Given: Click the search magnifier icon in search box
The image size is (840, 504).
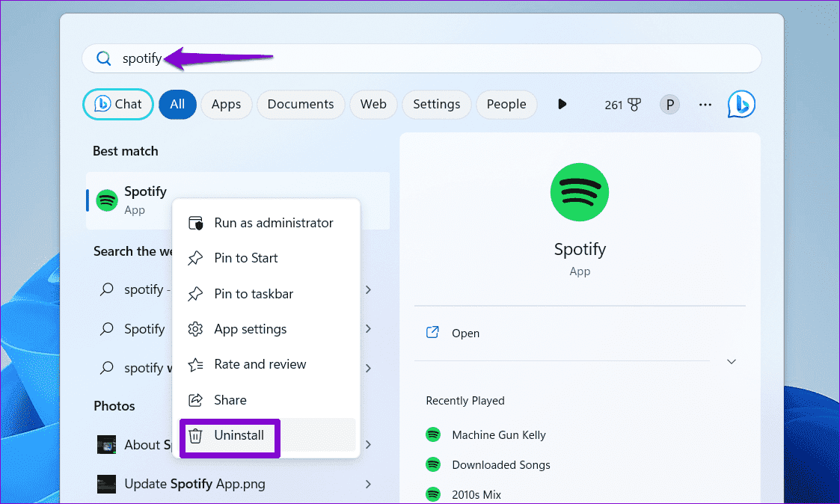Looking at the screenshot, I should click(x=103, y=58).
